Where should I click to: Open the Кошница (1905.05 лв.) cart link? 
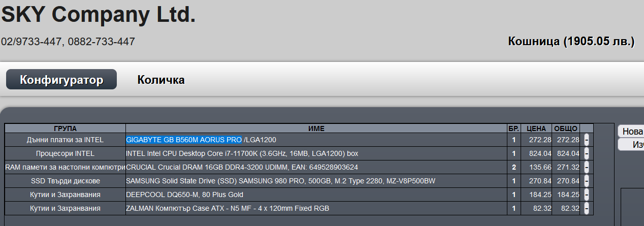click(x=571, y=42)
